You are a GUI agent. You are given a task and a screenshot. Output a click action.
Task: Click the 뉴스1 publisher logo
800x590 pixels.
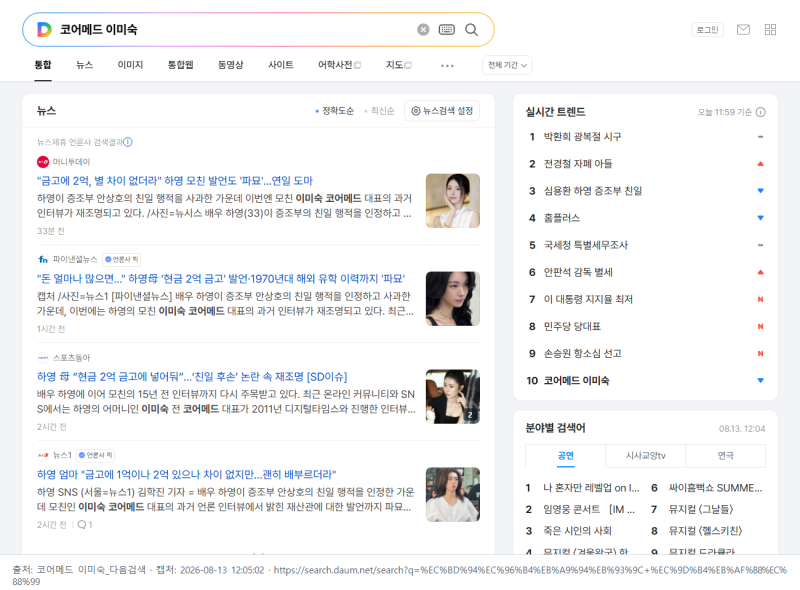coord(43,455)
